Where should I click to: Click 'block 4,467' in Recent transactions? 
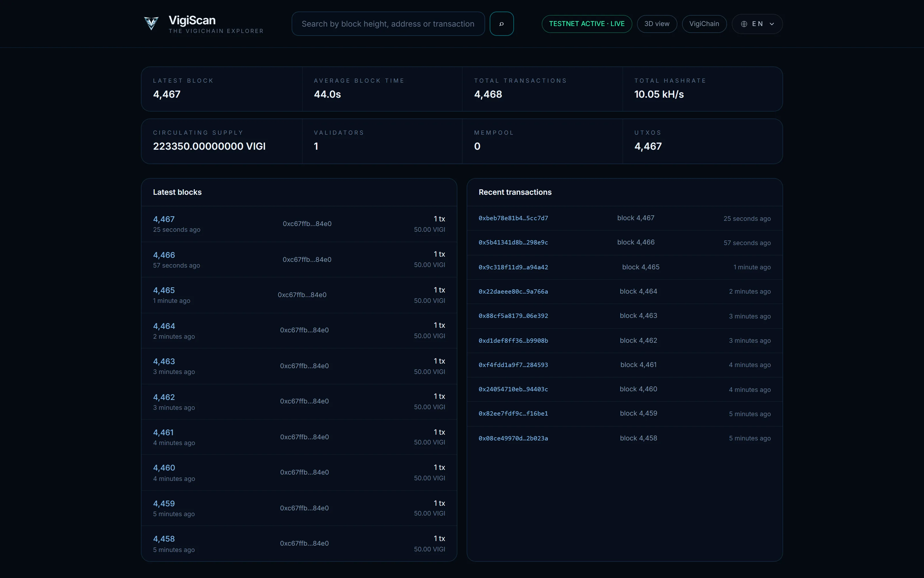[x=636, y=218]
